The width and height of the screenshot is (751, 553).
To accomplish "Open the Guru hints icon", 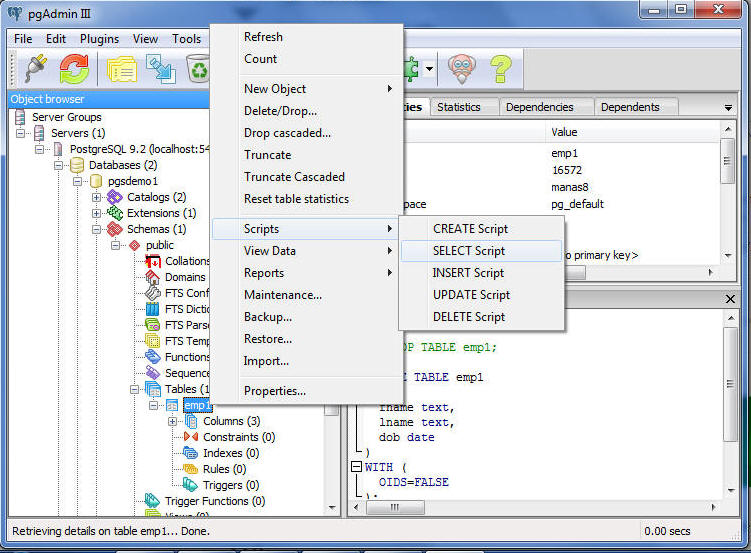I will coord(461,68).
